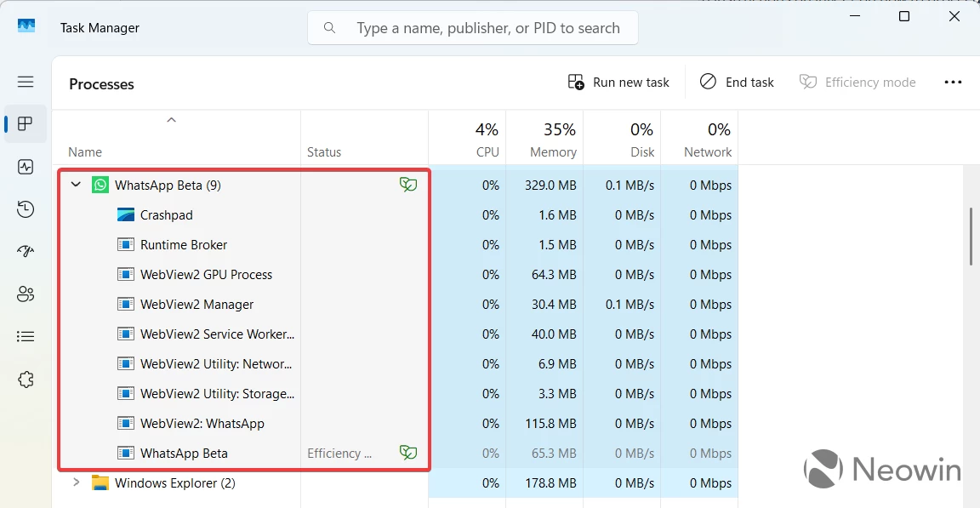Open the three-dot more options menu
This screenshot has width=980, height=508.
953,83
